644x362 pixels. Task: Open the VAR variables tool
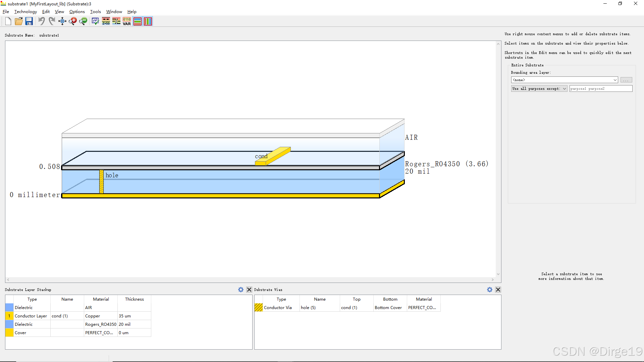coord(126,21)
